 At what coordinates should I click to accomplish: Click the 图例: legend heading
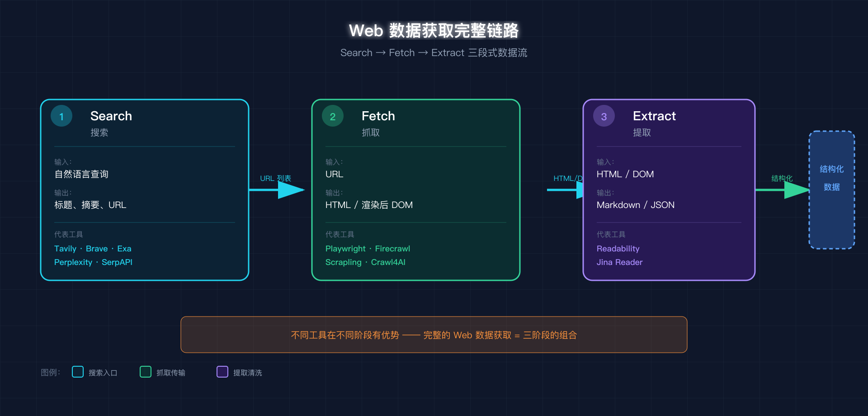[51, 372]
